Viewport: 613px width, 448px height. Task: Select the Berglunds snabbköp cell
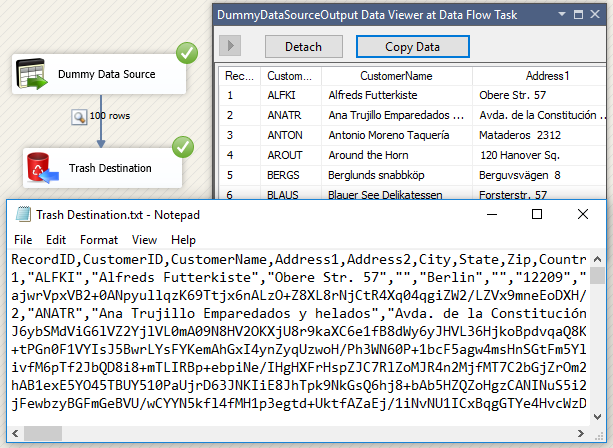pyautogui.click(x=397, y=175)
